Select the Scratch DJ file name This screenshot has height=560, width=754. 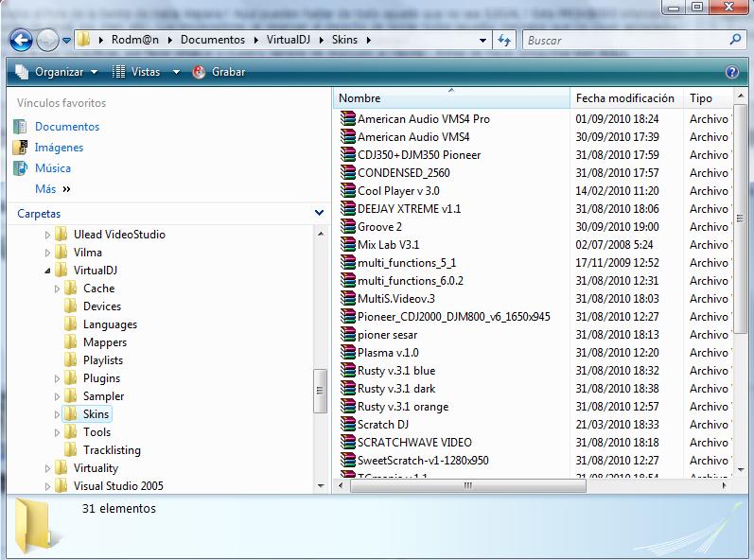click(383, 425)
